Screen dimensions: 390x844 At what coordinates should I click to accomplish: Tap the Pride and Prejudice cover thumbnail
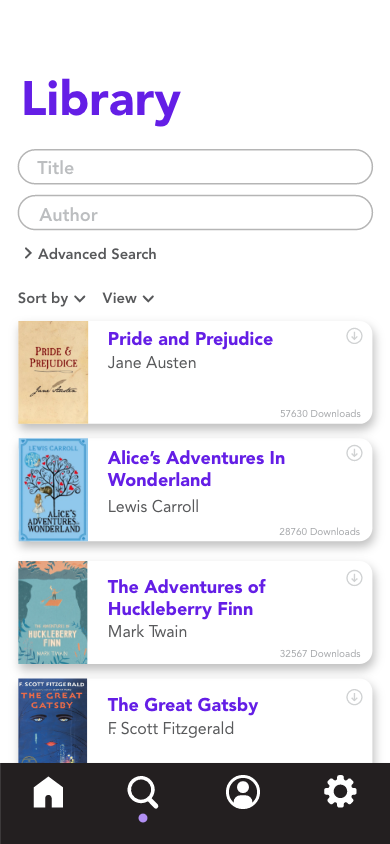53,372
